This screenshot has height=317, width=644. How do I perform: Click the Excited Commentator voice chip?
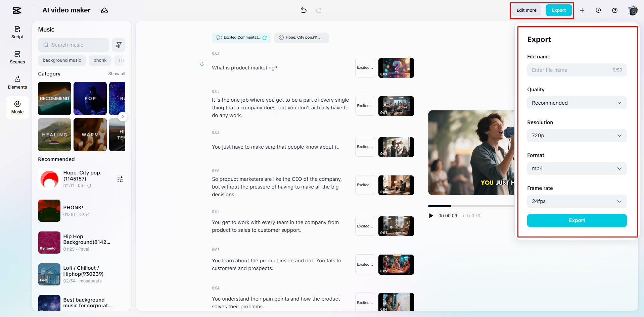click(241, 38)
